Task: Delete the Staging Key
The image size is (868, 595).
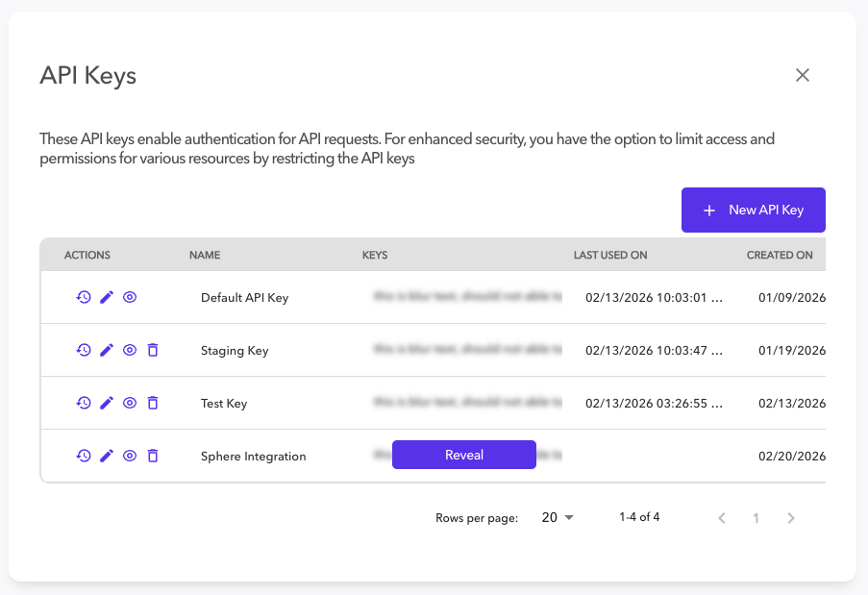Action: click(x=153, y=351)
